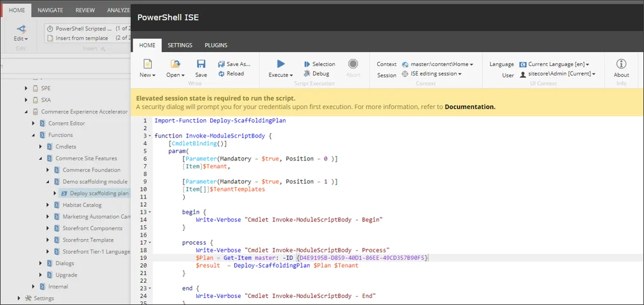The image size is (644, 305).
Task: Switch to the SETTINGS tab
Action: tap(180, 45)
